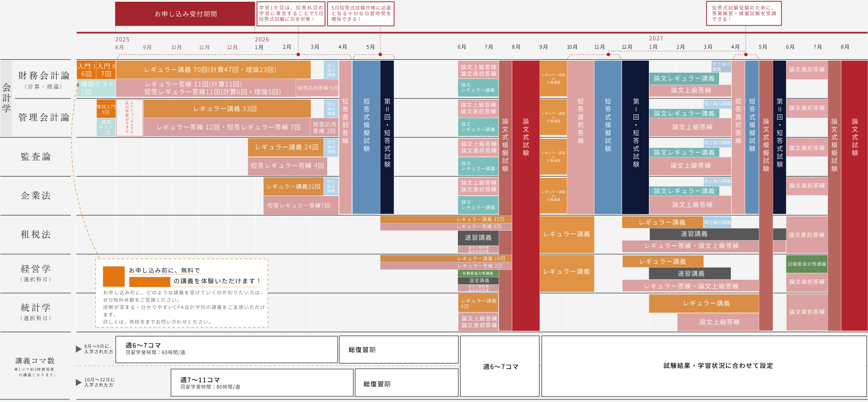Click the 統計学 レギュラー講義 9回 block
868x402 pixels.
point(478,303)
